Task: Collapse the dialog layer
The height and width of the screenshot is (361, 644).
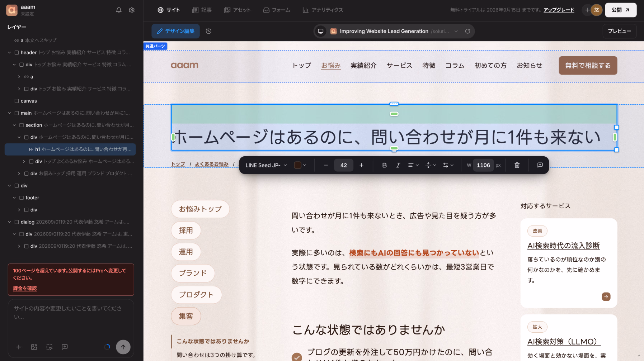Action: tap(9, 222)
